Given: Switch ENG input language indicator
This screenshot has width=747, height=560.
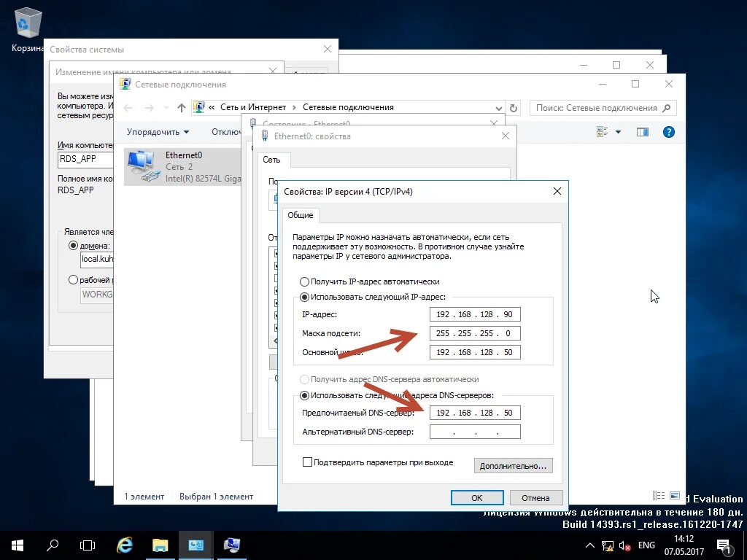Looking at the screenshot, I should [646, 545].
